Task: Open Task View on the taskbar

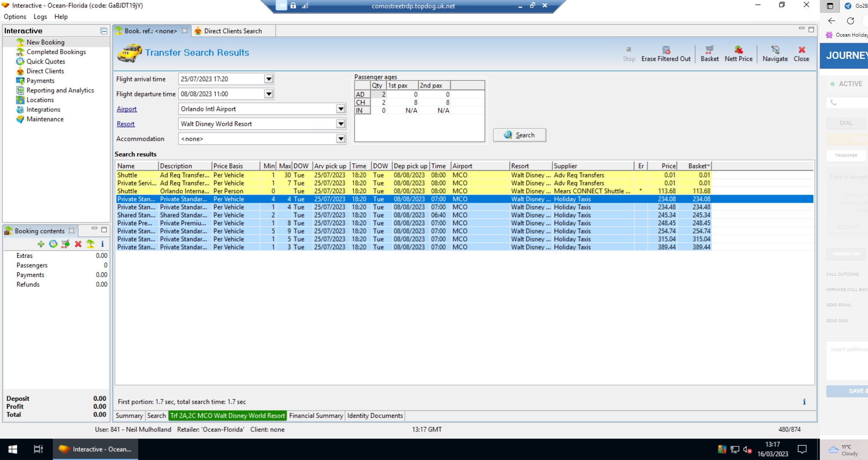Action: 38,449
